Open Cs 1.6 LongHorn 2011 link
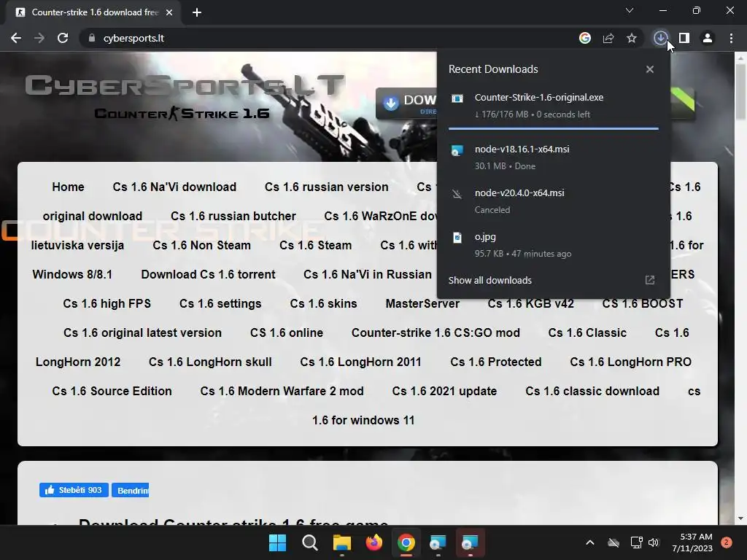The height and width of the screenshot is (560, 747). point(360,362)
